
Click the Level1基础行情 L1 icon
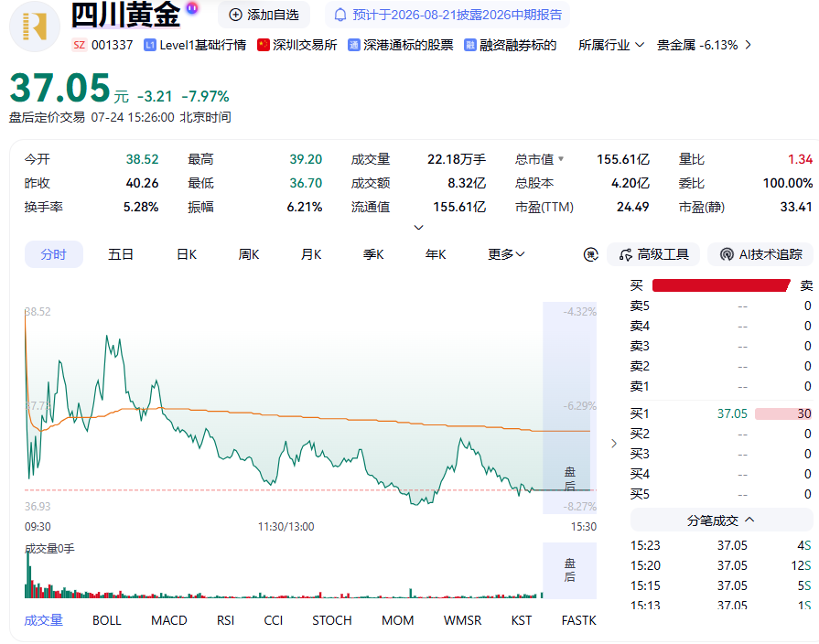(x=150, y=45)
